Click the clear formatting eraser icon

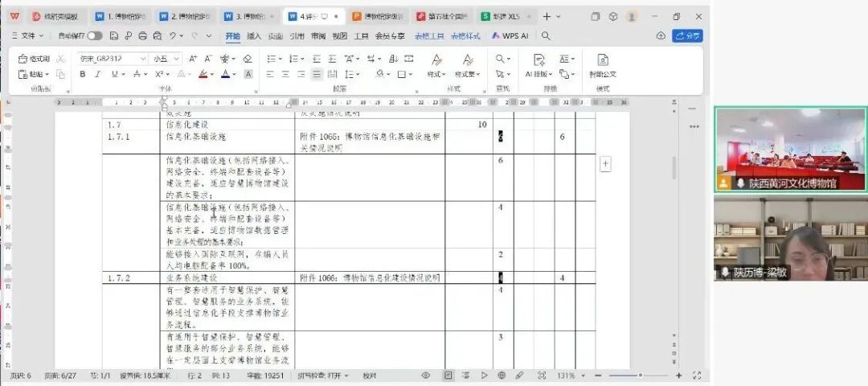coord(248,58)
